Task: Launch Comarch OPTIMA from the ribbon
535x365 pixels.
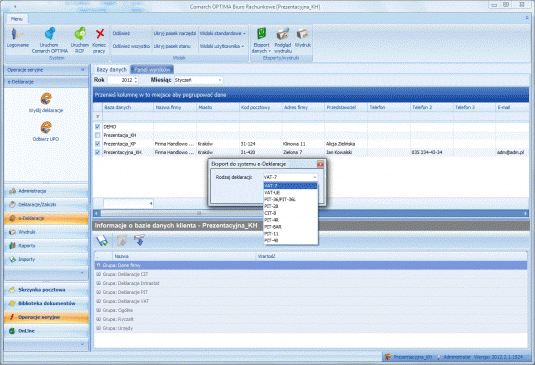Action: (x=50, y=34)
